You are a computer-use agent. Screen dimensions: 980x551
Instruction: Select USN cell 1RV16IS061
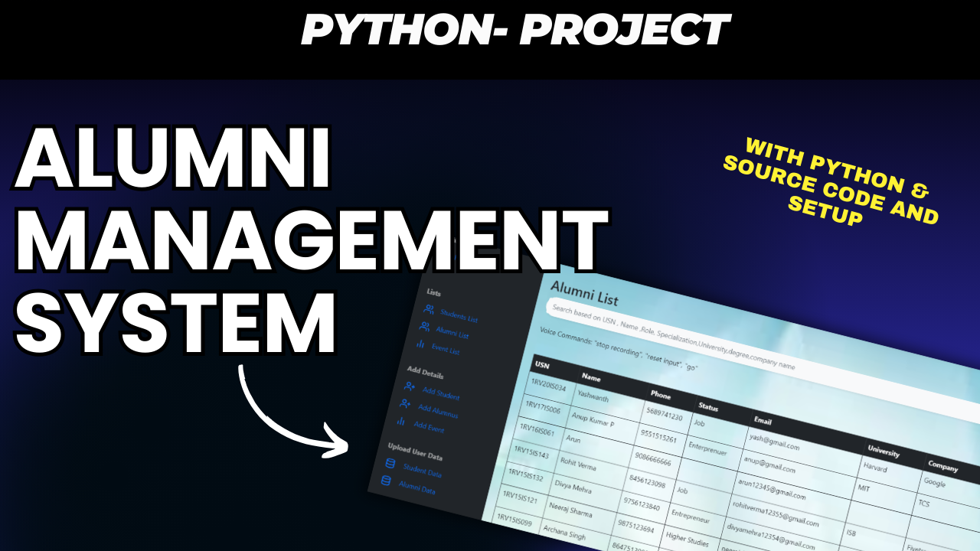coord(537,428)
